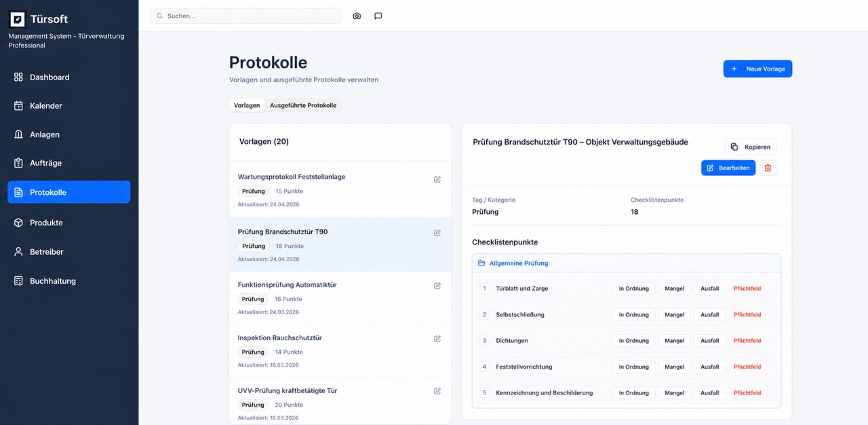Open Kalender from sidebar
868x425 pixels.
(x=68, y=106)
